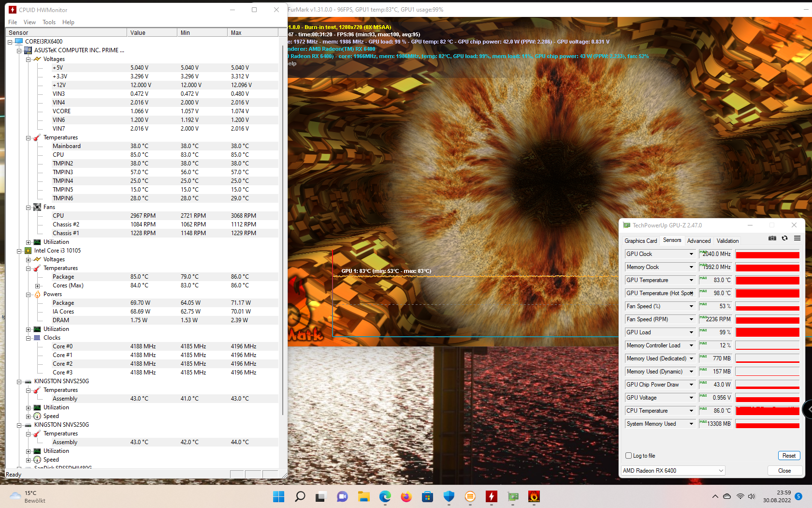Screen dimensions: 812x508
Task: Collapse the Fans tree node
Action: point(29,208)
